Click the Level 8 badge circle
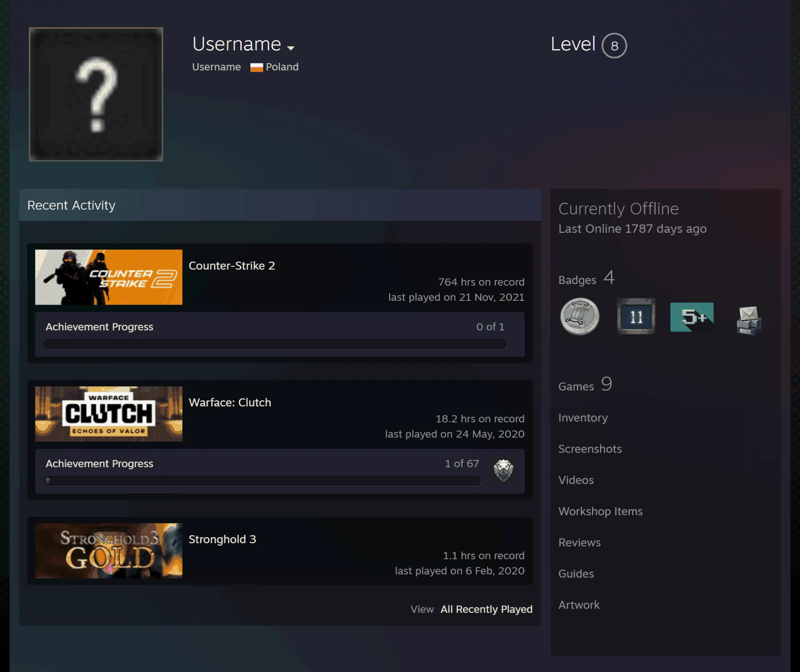Screen dimensions: 800x672 click(x=614, y=45)
